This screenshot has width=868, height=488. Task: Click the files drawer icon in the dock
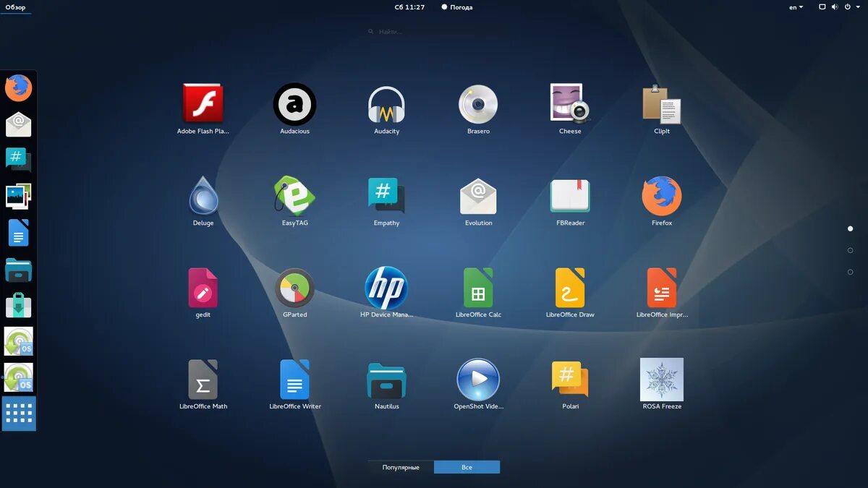coord(19,270)
